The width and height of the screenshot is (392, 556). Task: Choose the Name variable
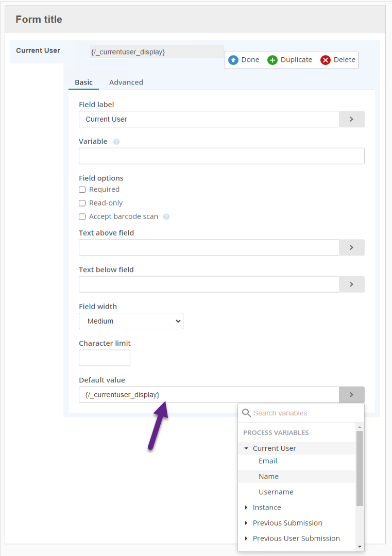point(269,476)
